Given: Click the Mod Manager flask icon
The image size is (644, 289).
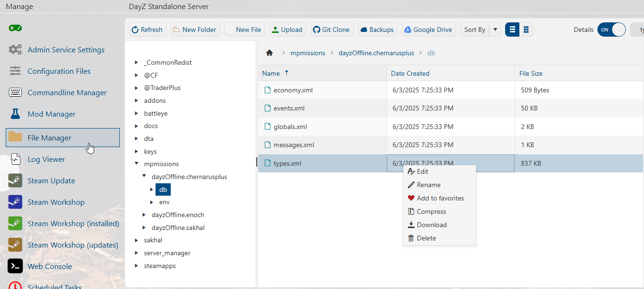Looking at the screenshot, I should coord(15,114).
